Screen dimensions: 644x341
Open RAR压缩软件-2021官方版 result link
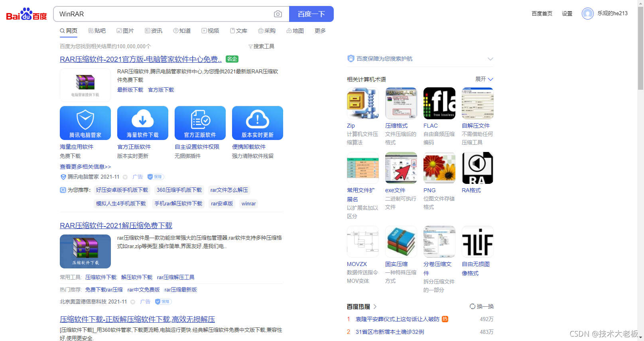(x=141, y=59)
